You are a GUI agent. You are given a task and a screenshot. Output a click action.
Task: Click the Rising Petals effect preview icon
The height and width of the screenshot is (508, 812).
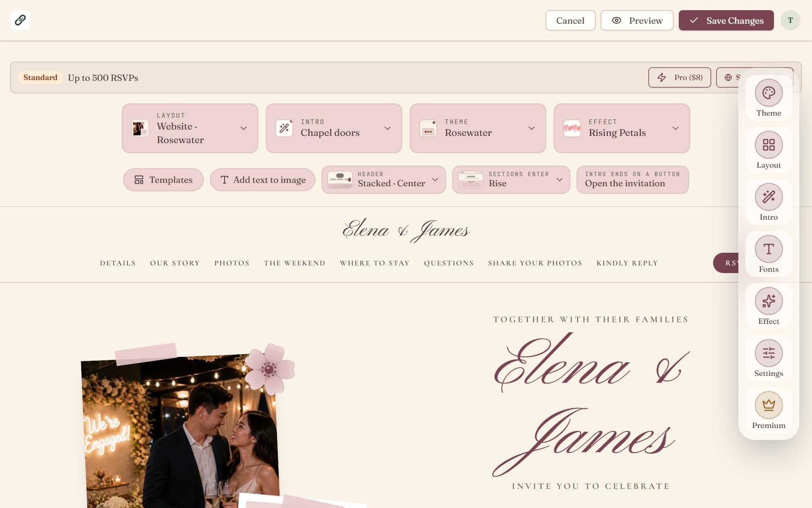[572, 128]
